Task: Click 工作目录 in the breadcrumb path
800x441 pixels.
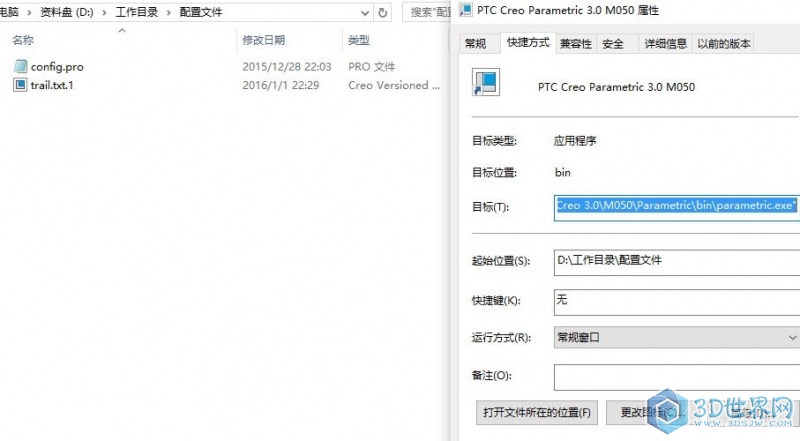Action: [x=136, y=12]
